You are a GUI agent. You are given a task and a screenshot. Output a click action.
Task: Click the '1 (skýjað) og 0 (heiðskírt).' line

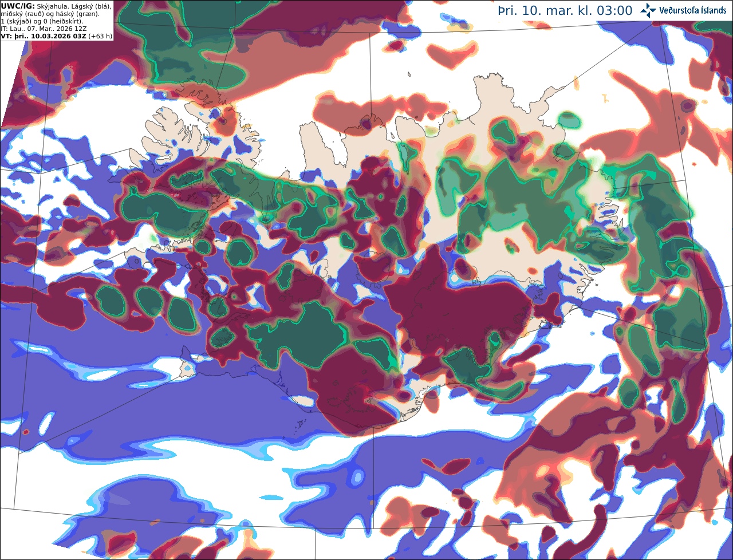pos(42,21)
